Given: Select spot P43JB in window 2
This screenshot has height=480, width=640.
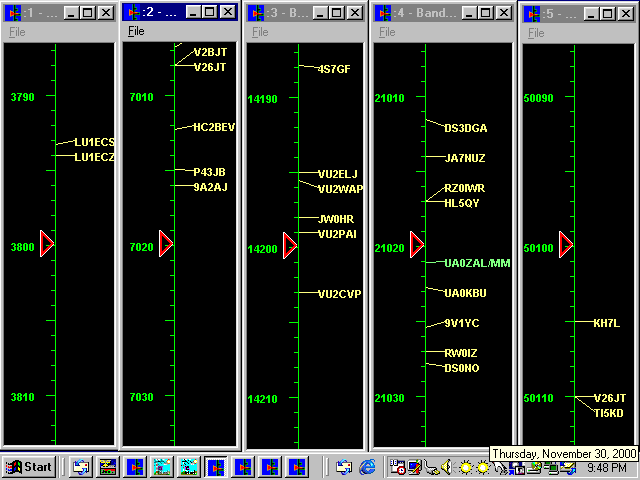Looking at the screenshot, I should pyautogui.click(x=209, y=172).
